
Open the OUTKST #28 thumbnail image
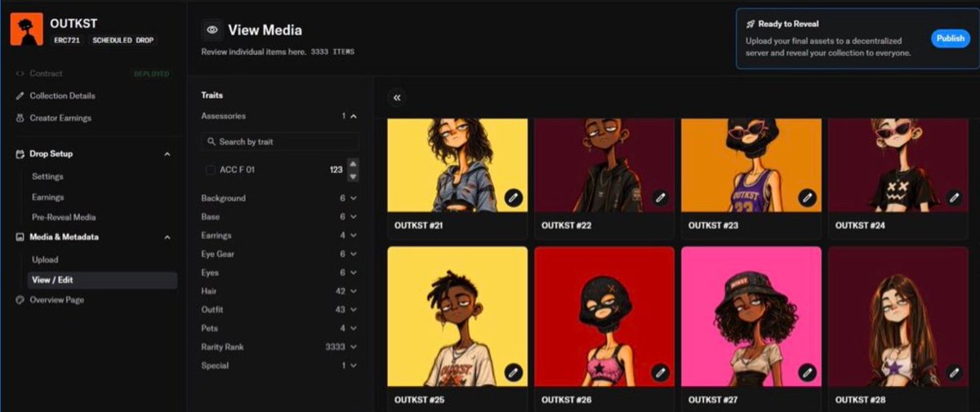898,317
